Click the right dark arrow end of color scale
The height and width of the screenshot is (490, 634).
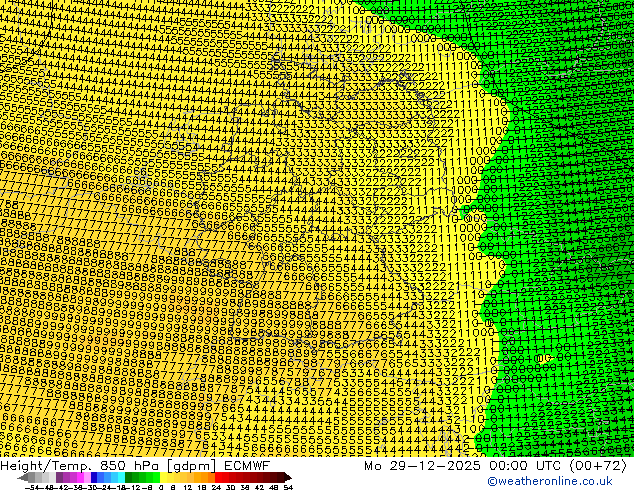point(288,478)
